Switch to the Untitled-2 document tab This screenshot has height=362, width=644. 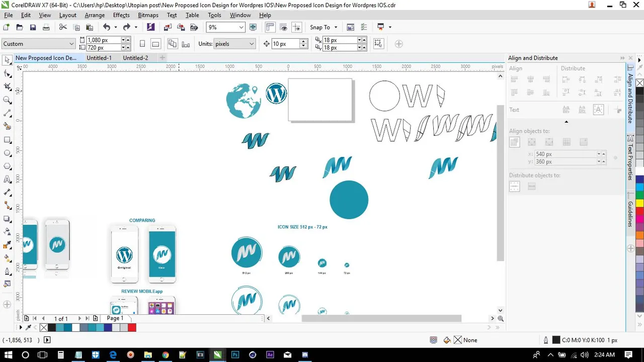(x=135, y=58)
